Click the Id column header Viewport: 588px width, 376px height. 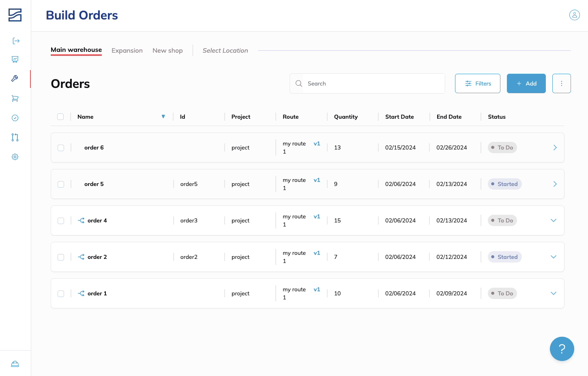pyautogui.click(x=182, y=117)
